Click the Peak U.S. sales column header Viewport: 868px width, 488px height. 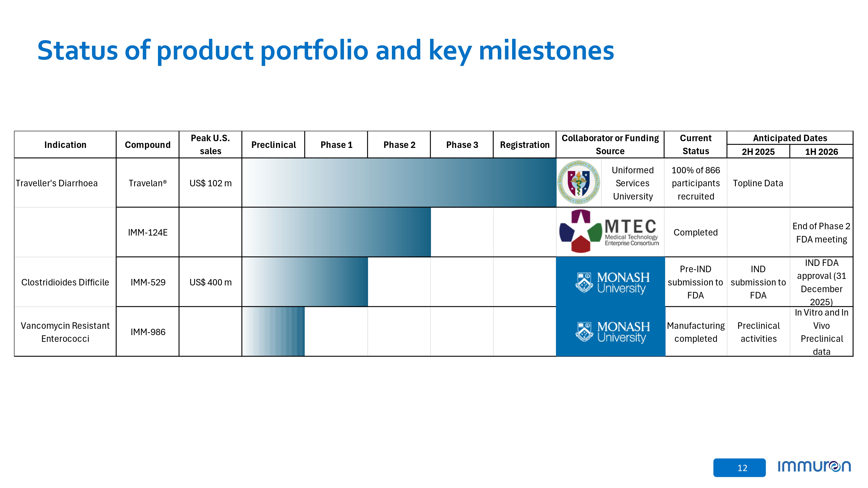(x=210, y=145)
